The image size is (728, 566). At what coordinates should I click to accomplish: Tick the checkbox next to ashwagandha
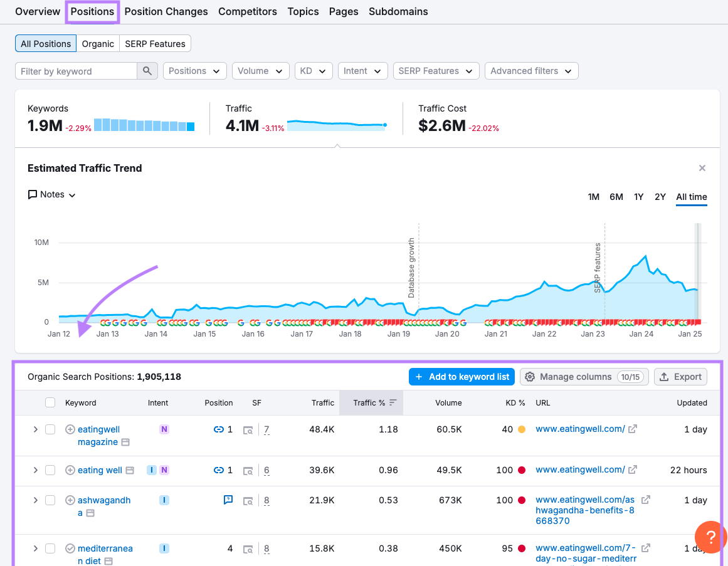click(x=50, y=500)
